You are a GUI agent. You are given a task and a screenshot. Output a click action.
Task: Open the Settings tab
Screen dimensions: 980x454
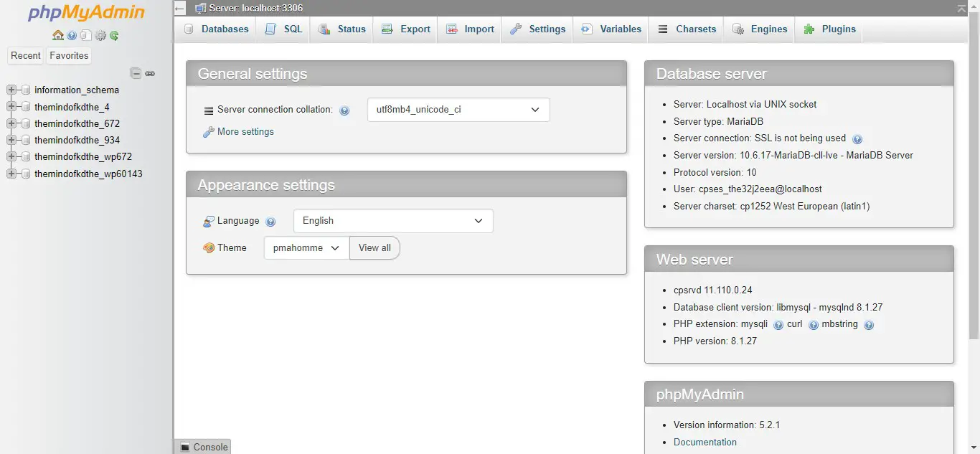pos(537,29)
